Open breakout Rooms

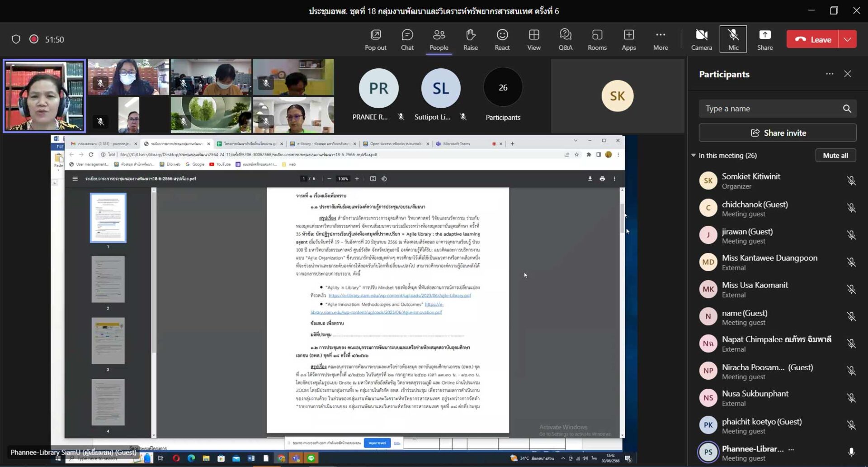pyautogui.click(x=597, y=39)
